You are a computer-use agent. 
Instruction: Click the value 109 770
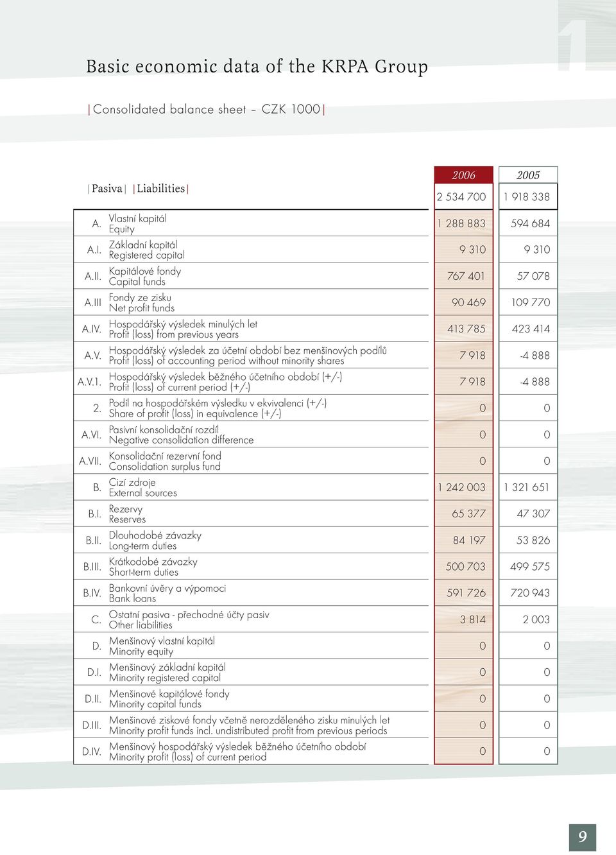point(531,302)
